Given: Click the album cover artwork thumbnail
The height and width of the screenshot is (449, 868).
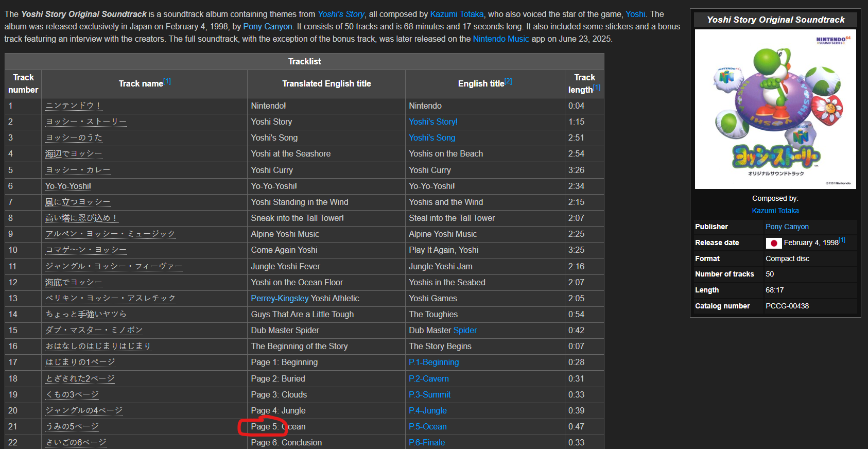Looking at the screenshot, I should tap(775, 109).
